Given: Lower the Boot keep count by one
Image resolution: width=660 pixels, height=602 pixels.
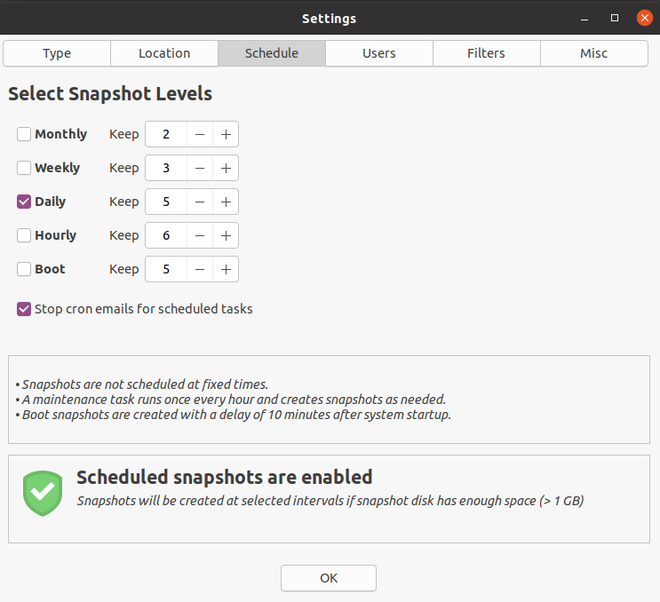Looking at the screenshot, I should pyautogui.click(x=200, y=269).
